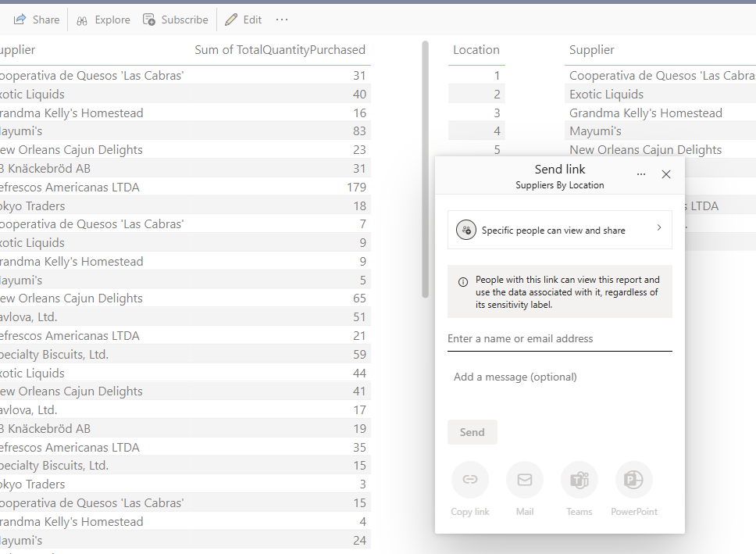Viewport: 756px width, 554px height.
Task: Share the link via Mail
Action: coord(524,480)
